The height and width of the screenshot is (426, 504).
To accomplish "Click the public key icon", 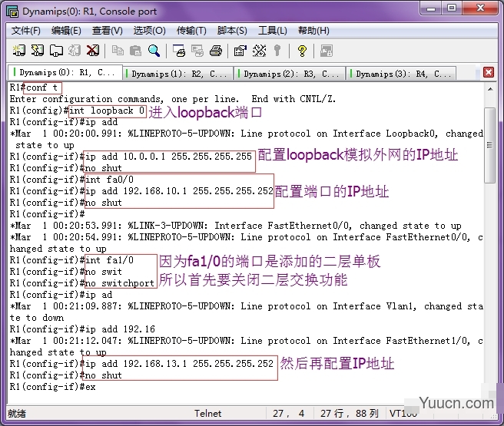I will (277, 51).
